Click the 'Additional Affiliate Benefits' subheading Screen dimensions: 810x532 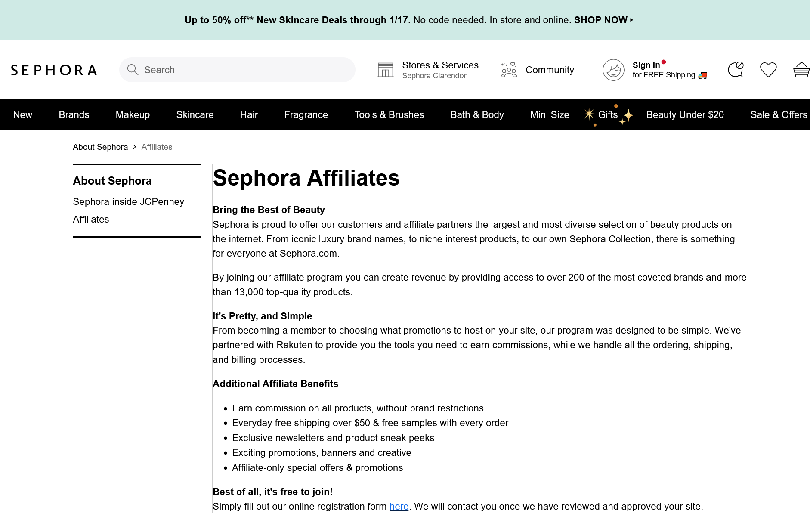(275, 384)
